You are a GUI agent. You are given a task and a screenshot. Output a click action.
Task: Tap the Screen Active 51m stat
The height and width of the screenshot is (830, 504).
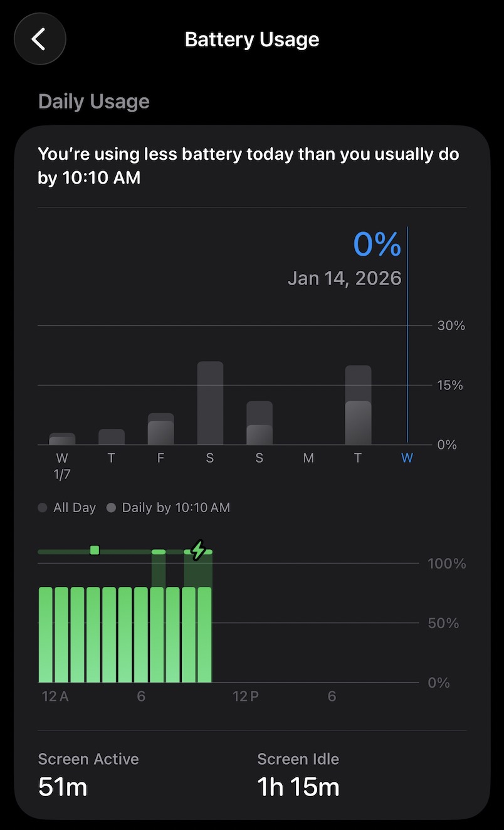(x=88, y=775)
